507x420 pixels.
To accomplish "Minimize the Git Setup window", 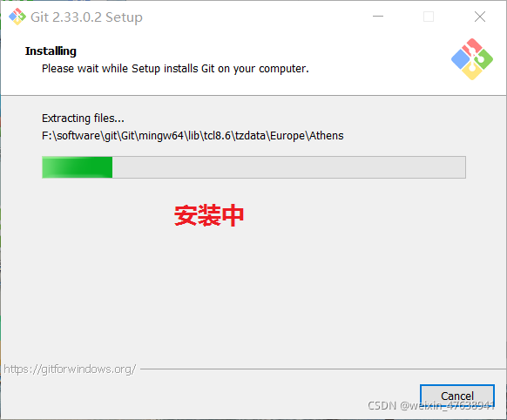I will (378, 17).
